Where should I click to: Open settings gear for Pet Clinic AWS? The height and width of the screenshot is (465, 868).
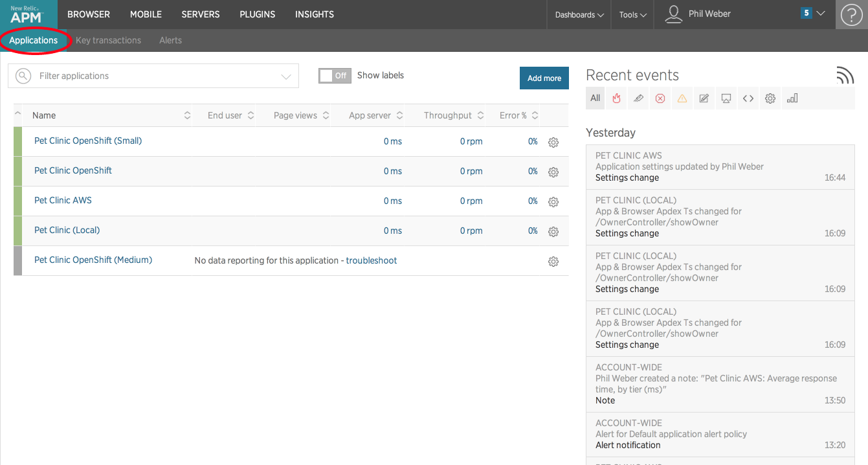click(x=553, y=201)
